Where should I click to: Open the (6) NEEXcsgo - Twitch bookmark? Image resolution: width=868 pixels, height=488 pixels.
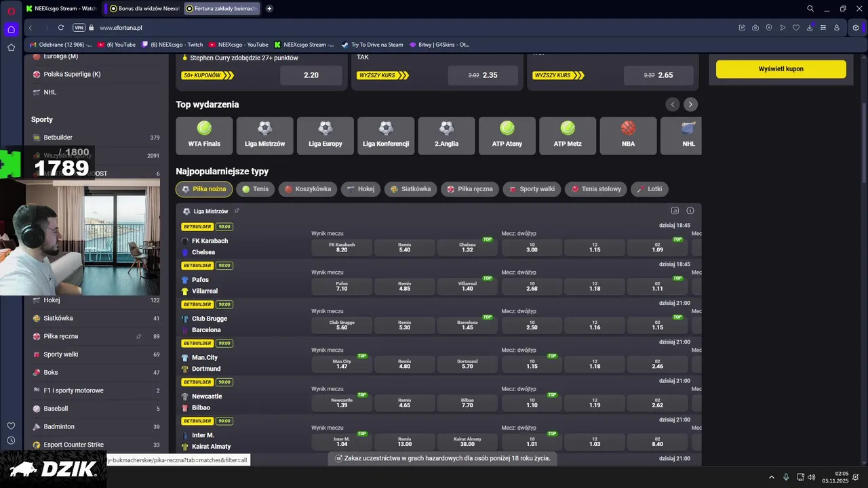(x=172, y=45)
